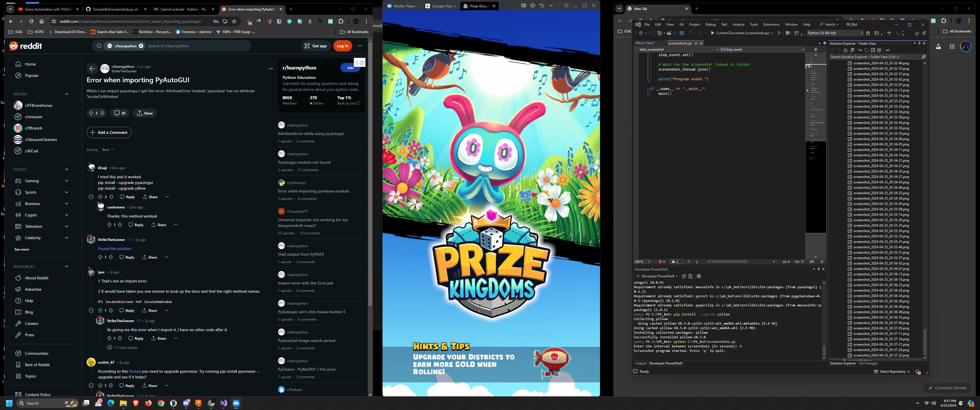Open the Debug menu in Visual Studio
The width and height of the screenshot is (980, 410).
click(710, 24)
